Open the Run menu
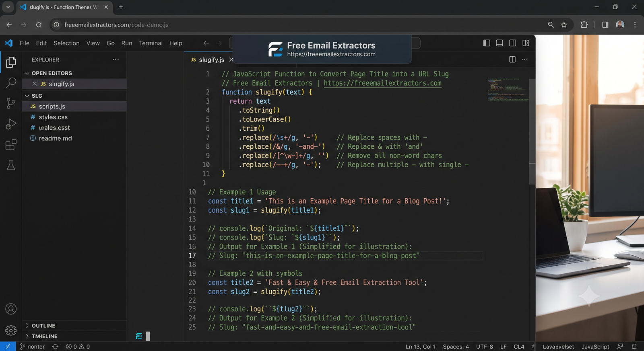This screenshot has width=644, height=351. 127,43
